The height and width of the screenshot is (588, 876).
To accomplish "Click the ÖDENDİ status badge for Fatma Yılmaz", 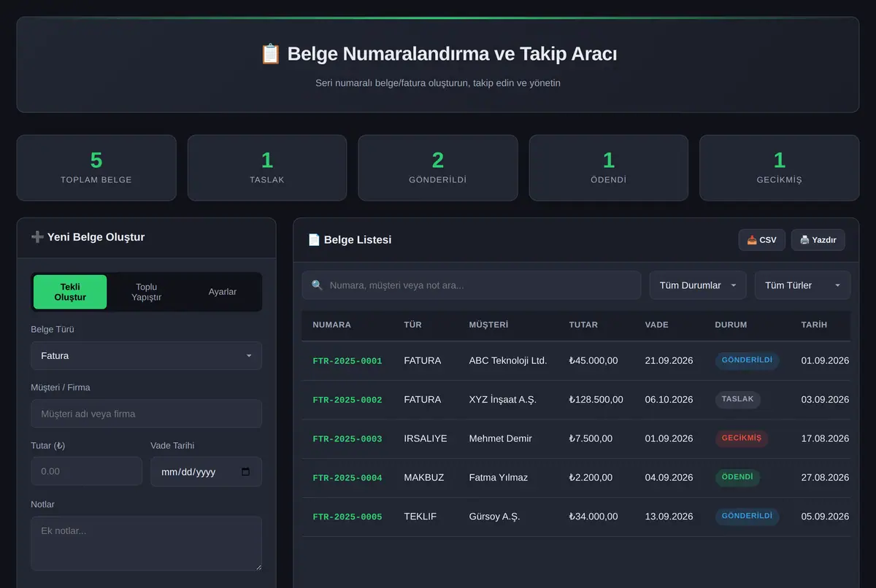I will [737, 477].
